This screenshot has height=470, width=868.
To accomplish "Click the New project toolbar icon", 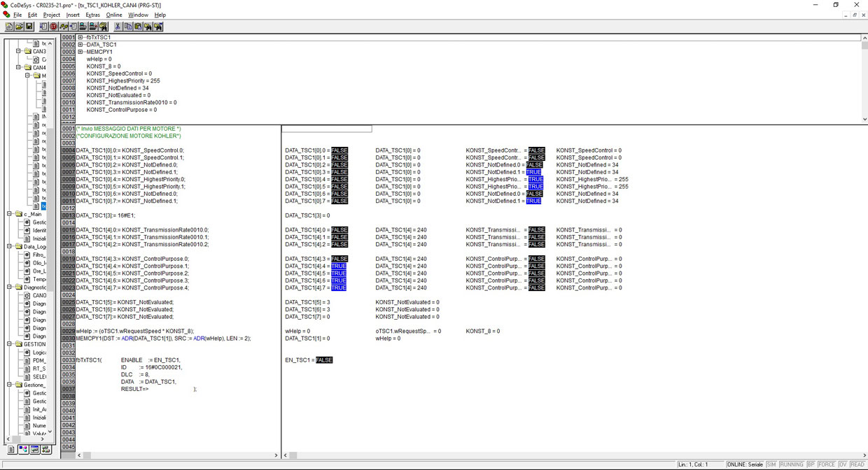I will (x=10, y=27).
